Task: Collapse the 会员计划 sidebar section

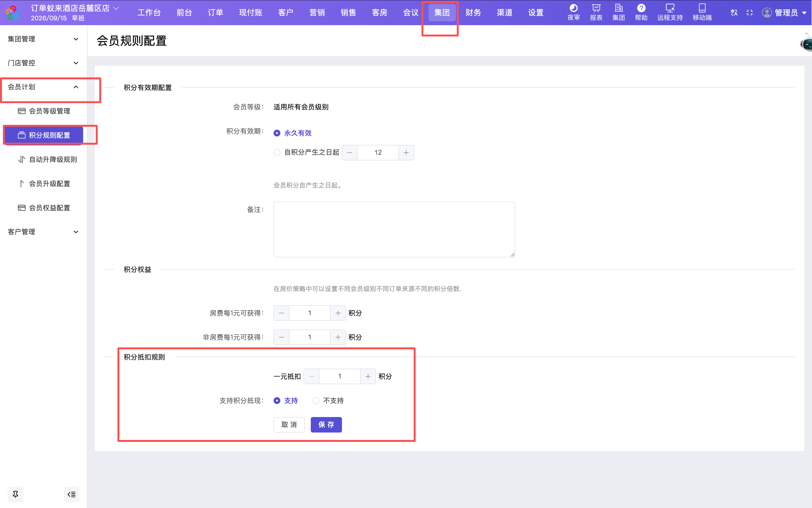Action: pyautogui.click(x=43, y=87)
